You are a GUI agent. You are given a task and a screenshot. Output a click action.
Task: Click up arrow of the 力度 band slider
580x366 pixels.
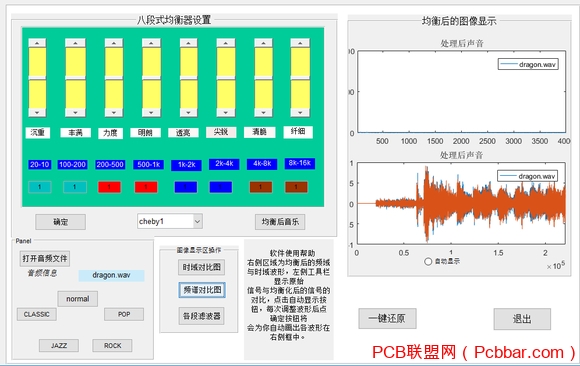(114, 43)
